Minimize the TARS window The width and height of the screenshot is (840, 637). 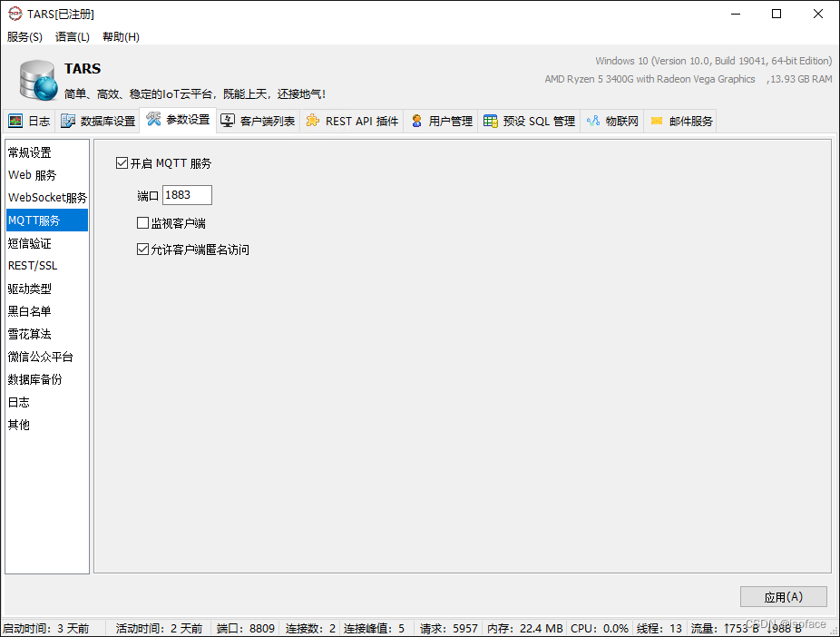pyautogui.click(x=736, y=14)
